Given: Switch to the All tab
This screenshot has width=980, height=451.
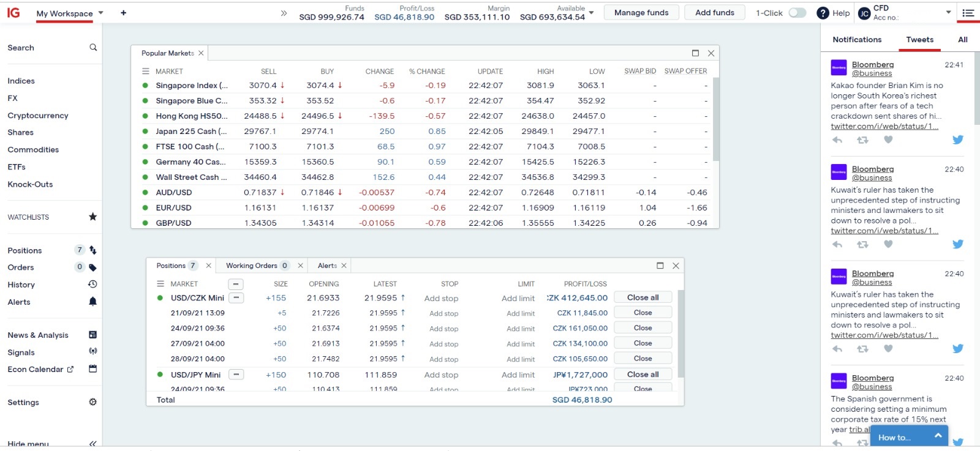Looking at the screenshot, I should [x=963, y=40].
